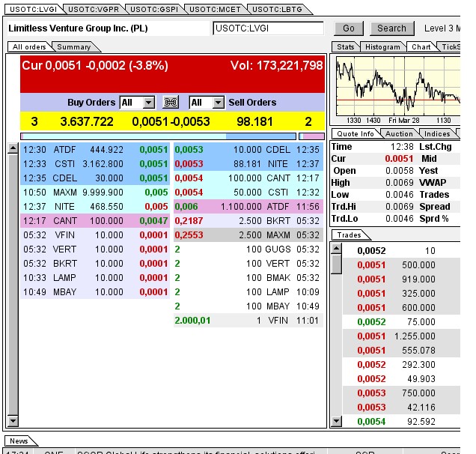Select CDEL buy order 30.000

(x=95, y=178)
